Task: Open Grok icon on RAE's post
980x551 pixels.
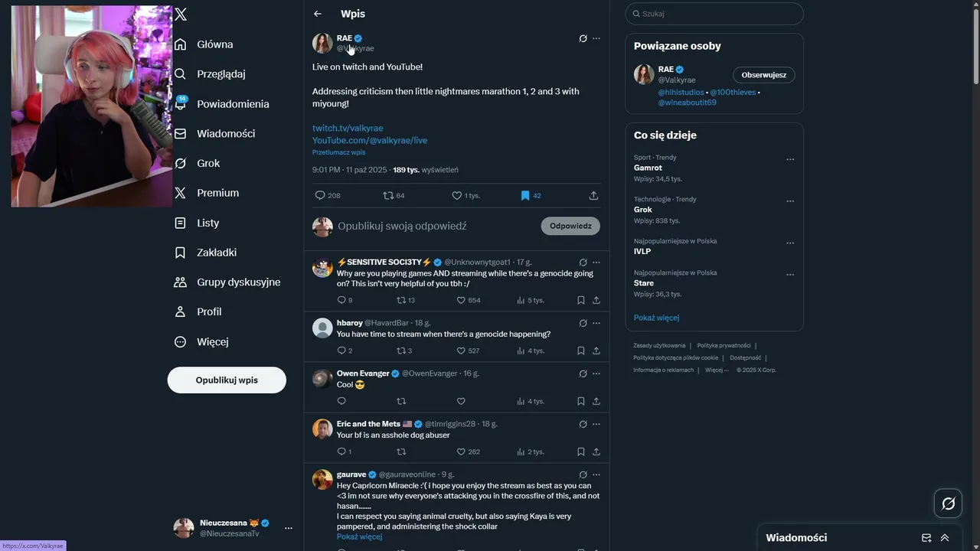Action: click(x=583, y=38)
